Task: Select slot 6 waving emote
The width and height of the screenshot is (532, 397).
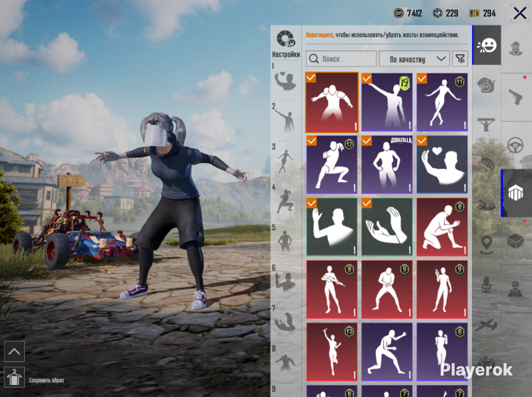Action: 286,281
